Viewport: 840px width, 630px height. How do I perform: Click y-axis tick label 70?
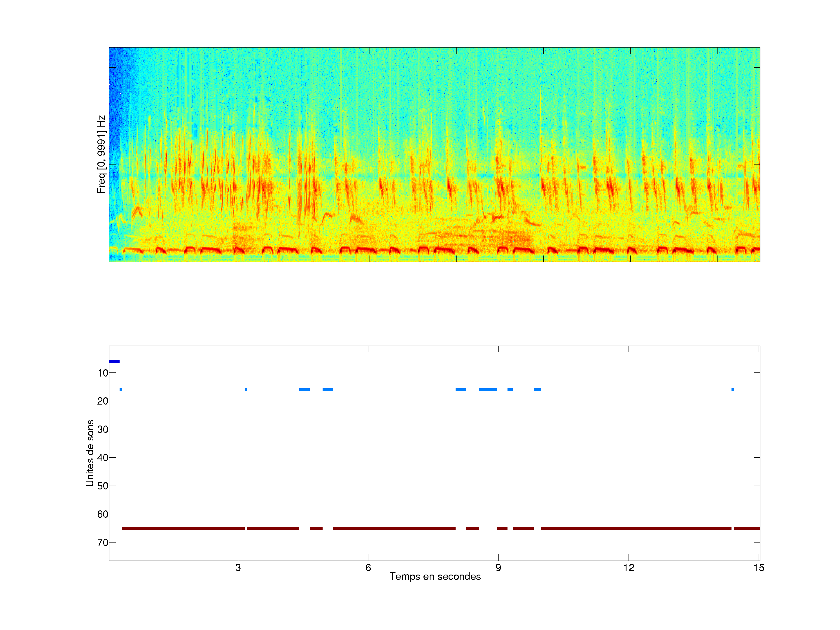click(x=103, y=542)
